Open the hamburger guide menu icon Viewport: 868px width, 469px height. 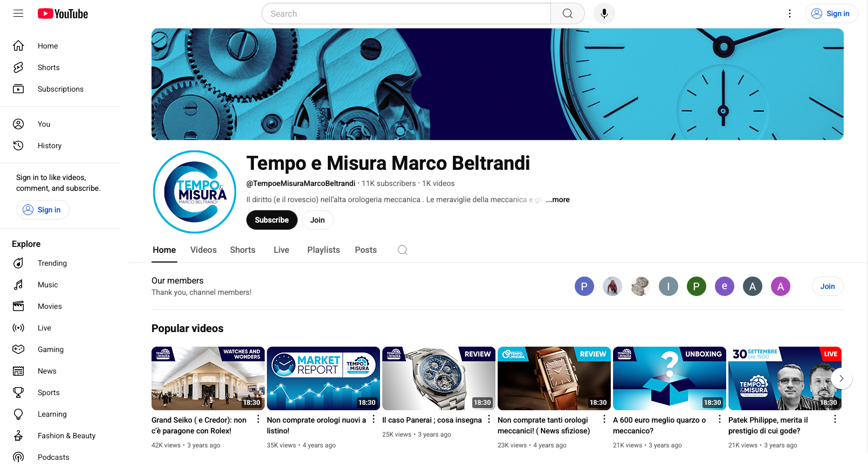(18, 13)
